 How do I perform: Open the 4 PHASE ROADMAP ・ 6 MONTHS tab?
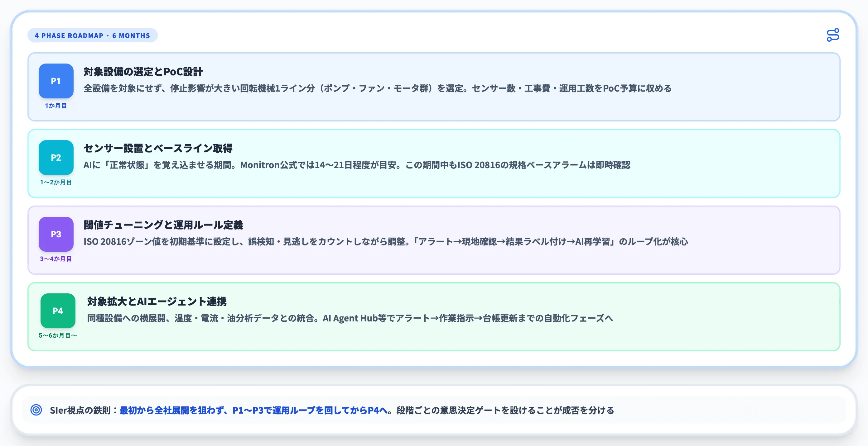(x=92, y=35)
